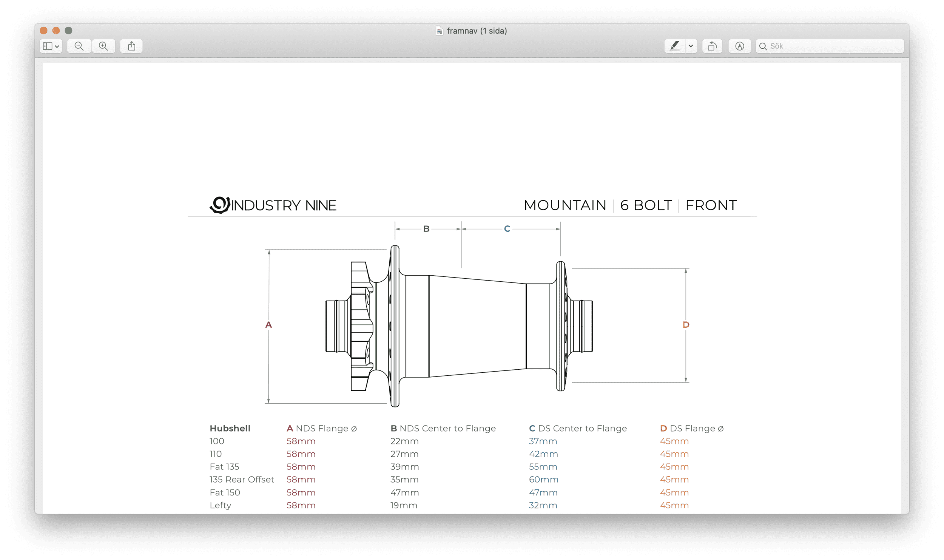Click the red A dimension label in the diagram

(x=268, y=324)
